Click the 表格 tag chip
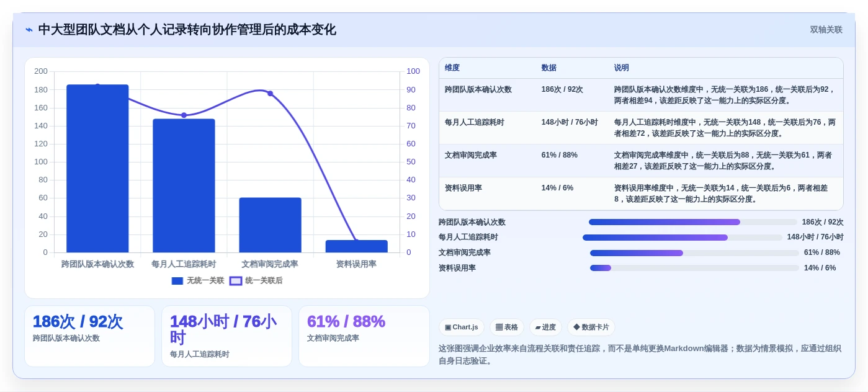The height and width of the screenshot is (392, 868). coord(507,327)
